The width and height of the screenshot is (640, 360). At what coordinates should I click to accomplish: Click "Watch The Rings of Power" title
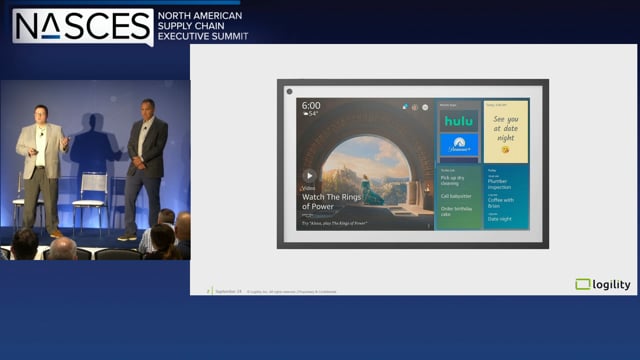331,202
